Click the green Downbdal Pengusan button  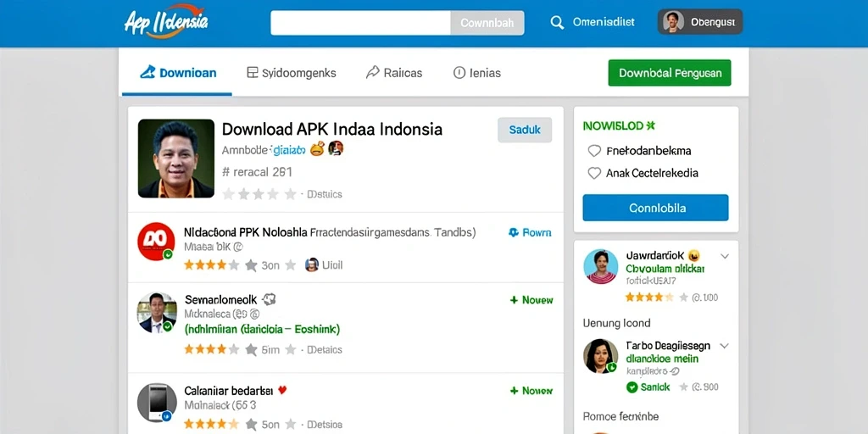670,73
